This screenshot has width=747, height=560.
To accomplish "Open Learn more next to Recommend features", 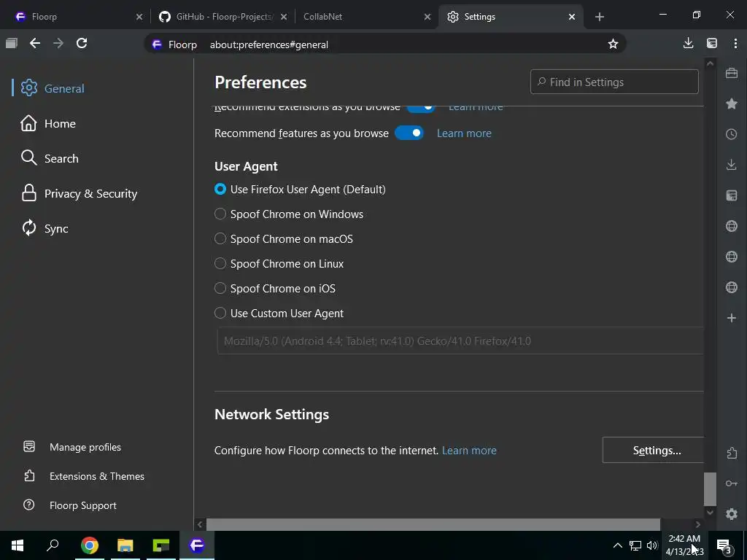I will pos(464,133).
